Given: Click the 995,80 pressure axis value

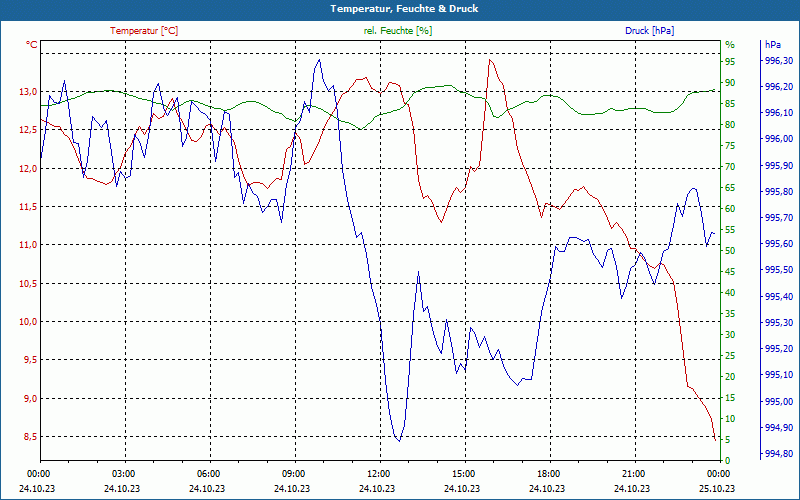Looking at the screenshot, I should click(x=779, y=192).
